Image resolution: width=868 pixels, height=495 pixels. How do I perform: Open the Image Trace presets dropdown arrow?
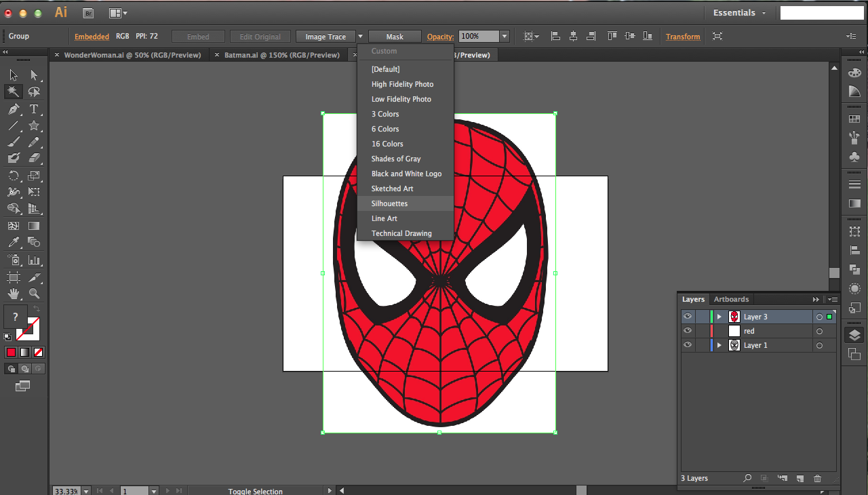360,37
